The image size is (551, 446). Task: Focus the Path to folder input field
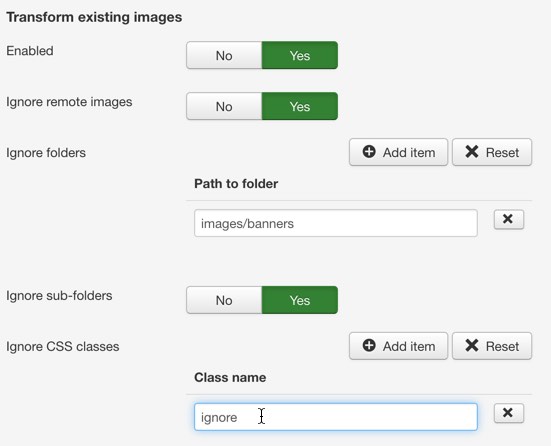[x=336, y=223]
